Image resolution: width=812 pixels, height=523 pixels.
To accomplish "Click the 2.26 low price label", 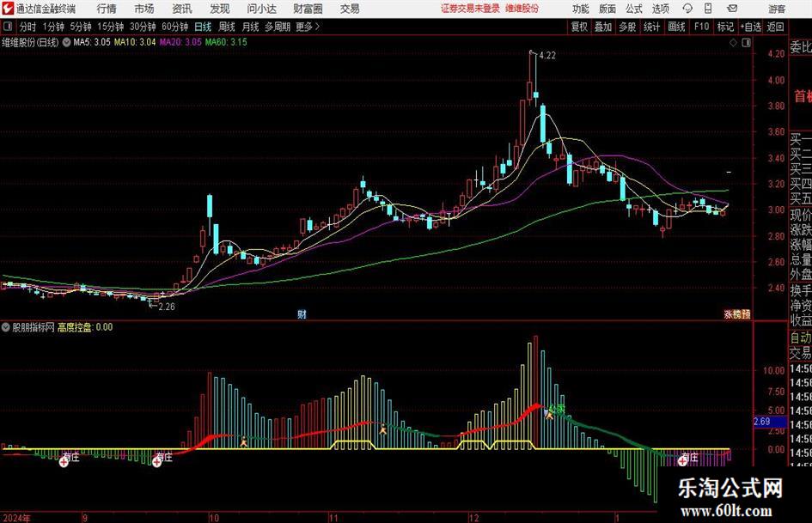I will (166, 307).
